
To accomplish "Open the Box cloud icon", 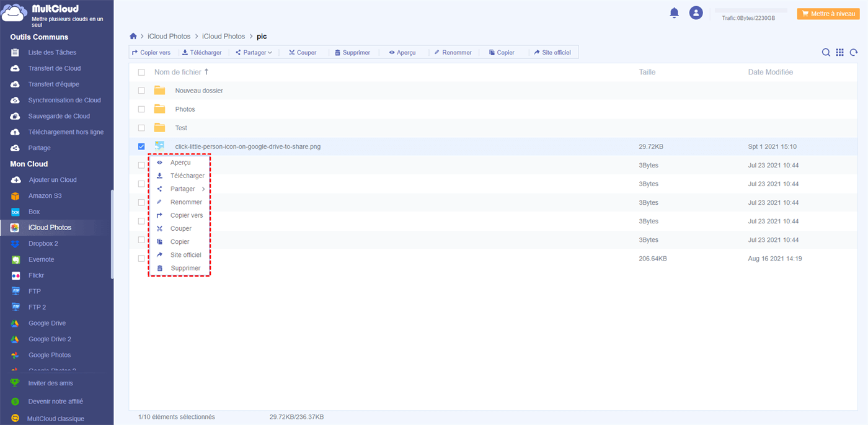I will pos(15,212).
